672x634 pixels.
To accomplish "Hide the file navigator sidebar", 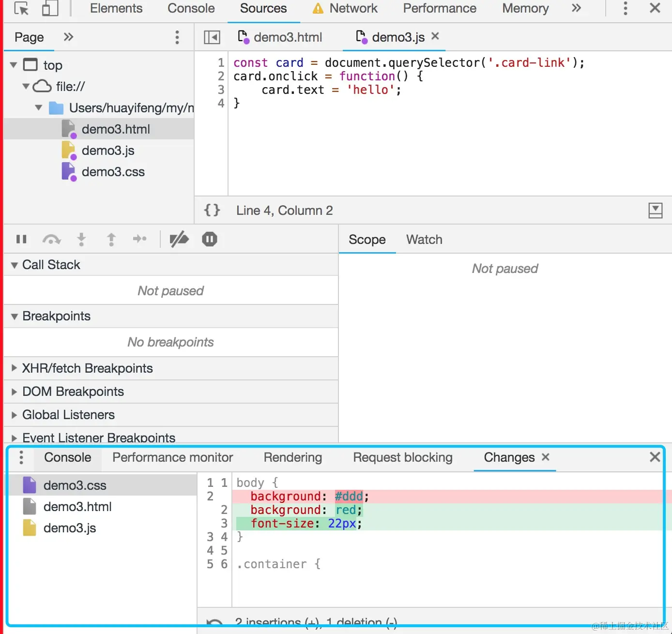I will (212, 37).
